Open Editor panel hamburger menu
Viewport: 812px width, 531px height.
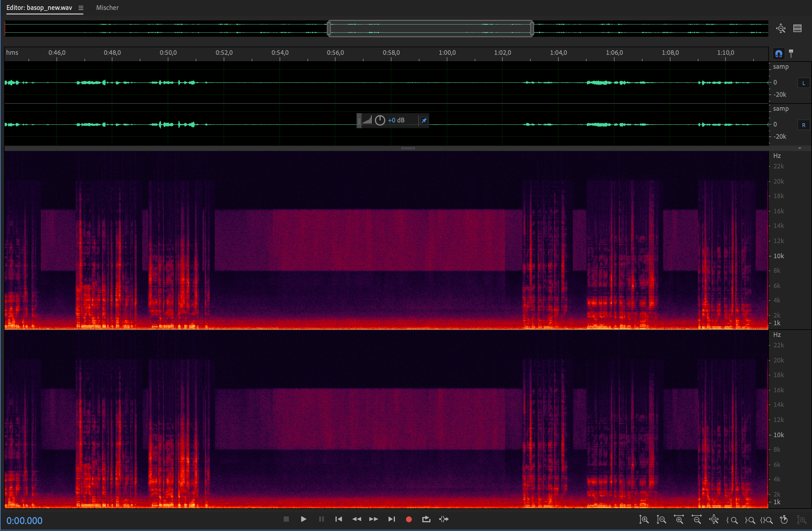80,8
